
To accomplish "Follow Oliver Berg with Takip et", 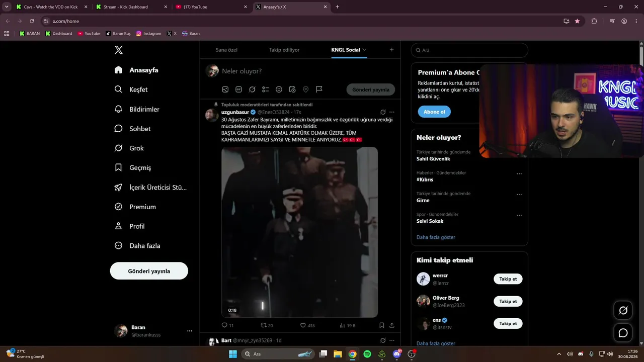I will 508,302.
